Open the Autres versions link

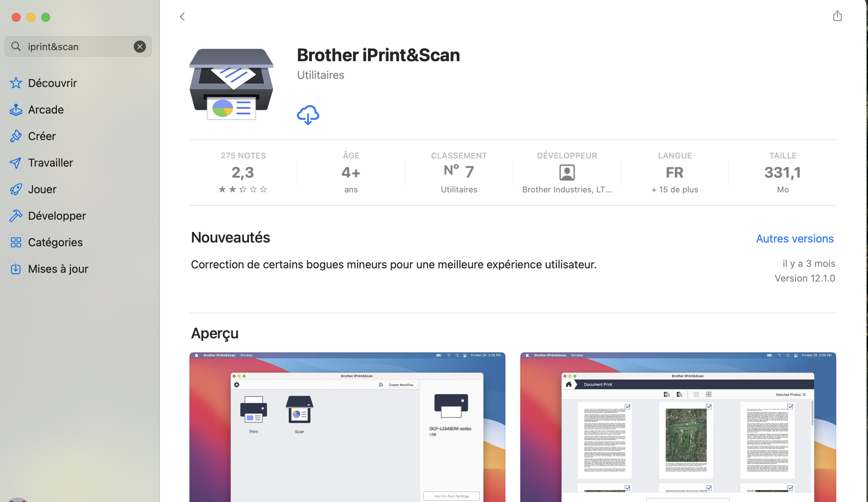point(795,238)
